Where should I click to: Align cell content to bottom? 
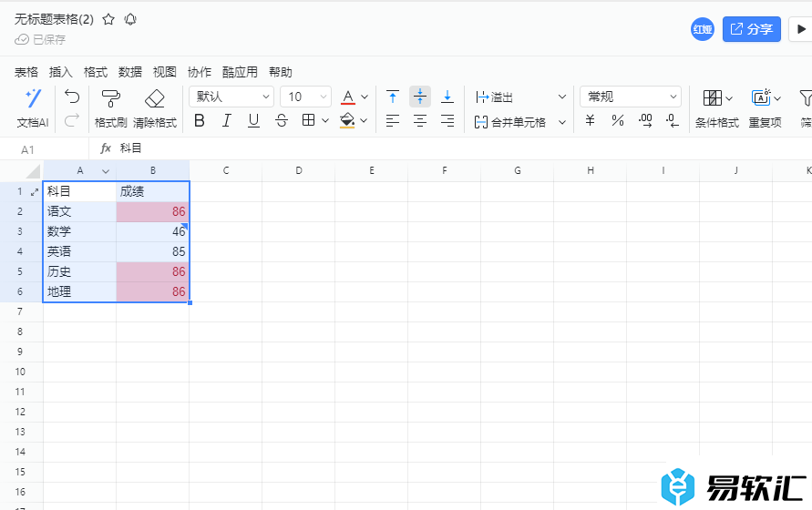click(447, 97)
